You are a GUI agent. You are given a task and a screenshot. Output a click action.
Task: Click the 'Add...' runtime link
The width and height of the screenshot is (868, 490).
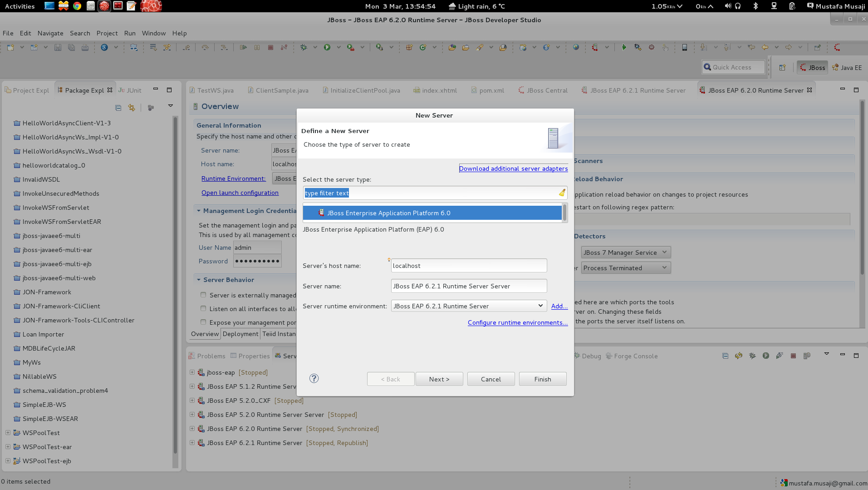559,306
